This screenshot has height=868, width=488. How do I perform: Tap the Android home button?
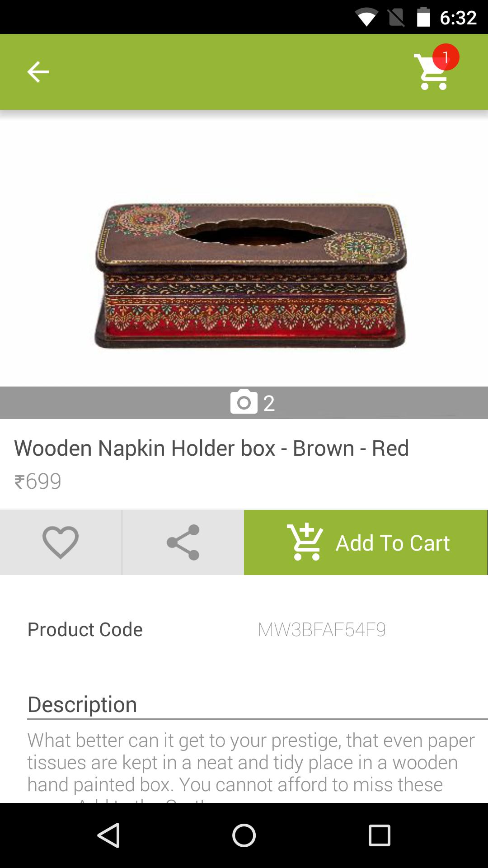coord(244,835)
